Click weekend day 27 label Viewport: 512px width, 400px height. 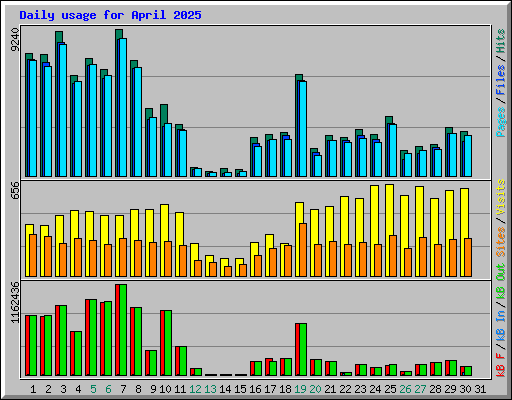[420, 389]
